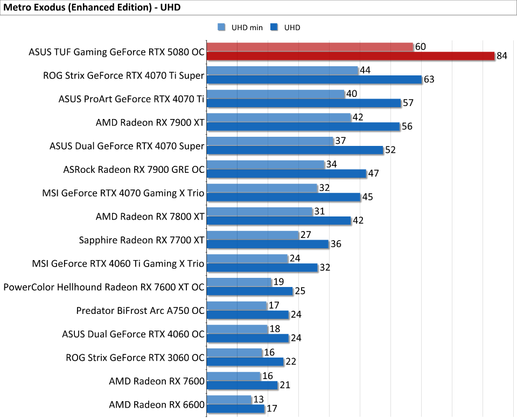Click the UHD bar valued 17 for RX 6600
517x420 pixels.
point(236,409)
